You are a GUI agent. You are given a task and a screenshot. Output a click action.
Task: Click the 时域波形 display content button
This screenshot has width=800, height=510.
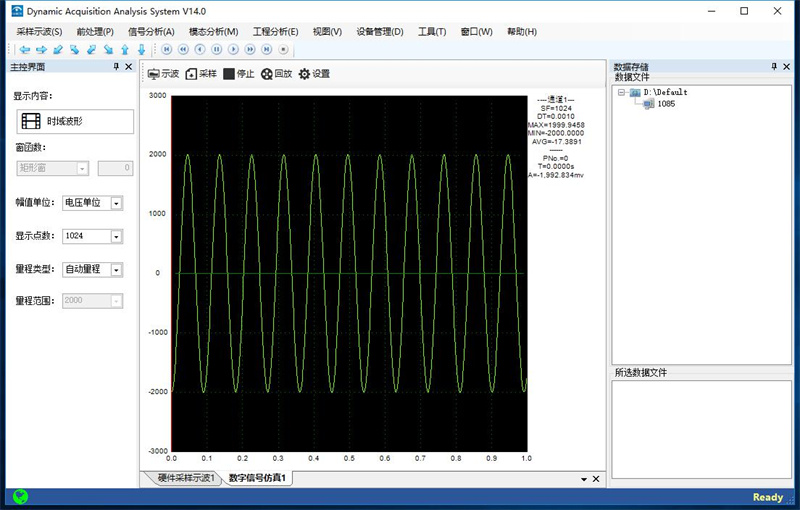click(x=75, y=121)
